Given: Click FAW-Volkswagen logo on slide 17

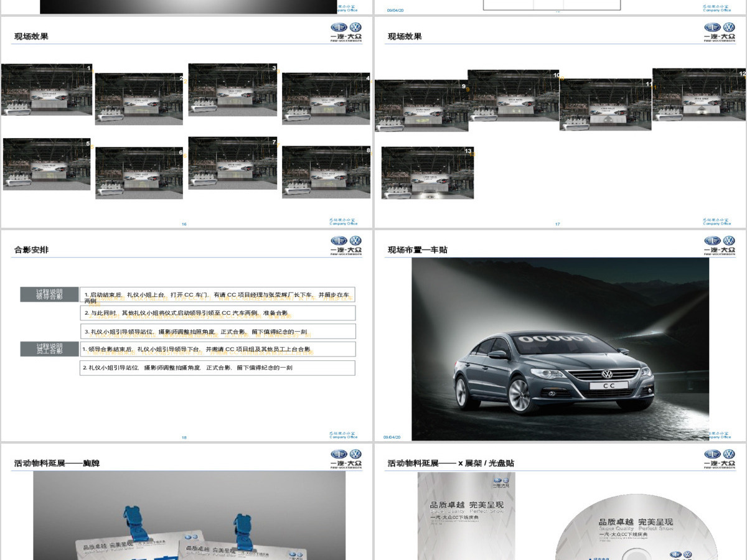Looking at the screenshot, I should 720,32.
